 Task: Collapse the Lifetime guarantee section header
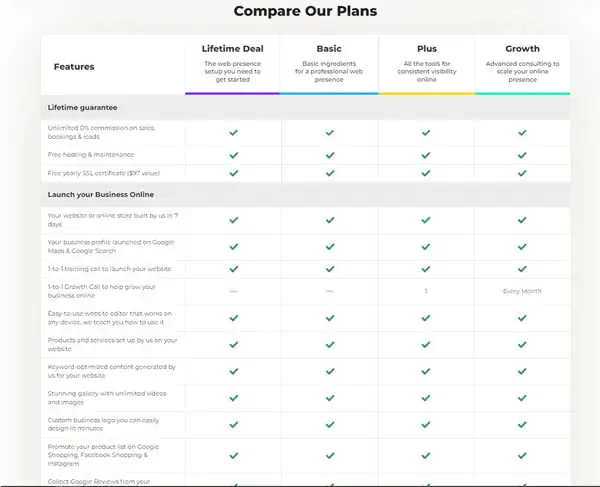(x=305, y=107)
